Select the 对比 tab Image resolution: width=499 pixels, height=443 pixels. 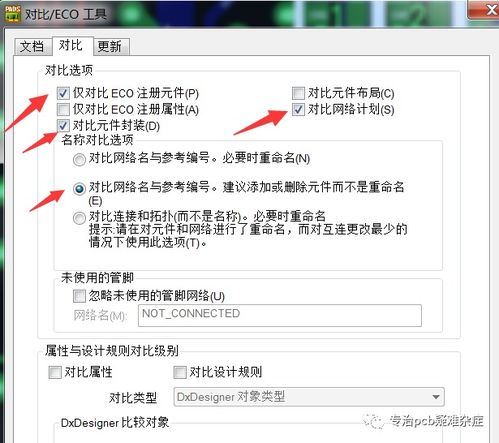[71, 45]
